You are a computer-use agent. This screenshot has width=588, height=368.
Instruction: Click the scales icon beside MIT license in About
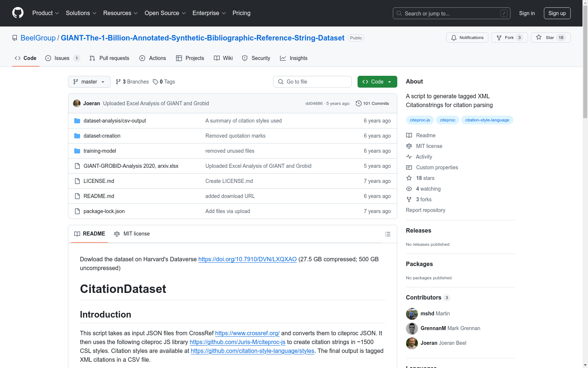click(409, 146)
